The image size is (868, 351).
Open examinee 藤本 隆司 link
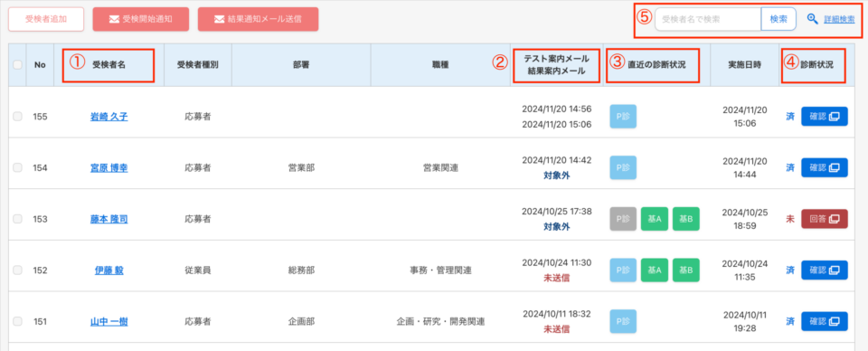(109, 219)
